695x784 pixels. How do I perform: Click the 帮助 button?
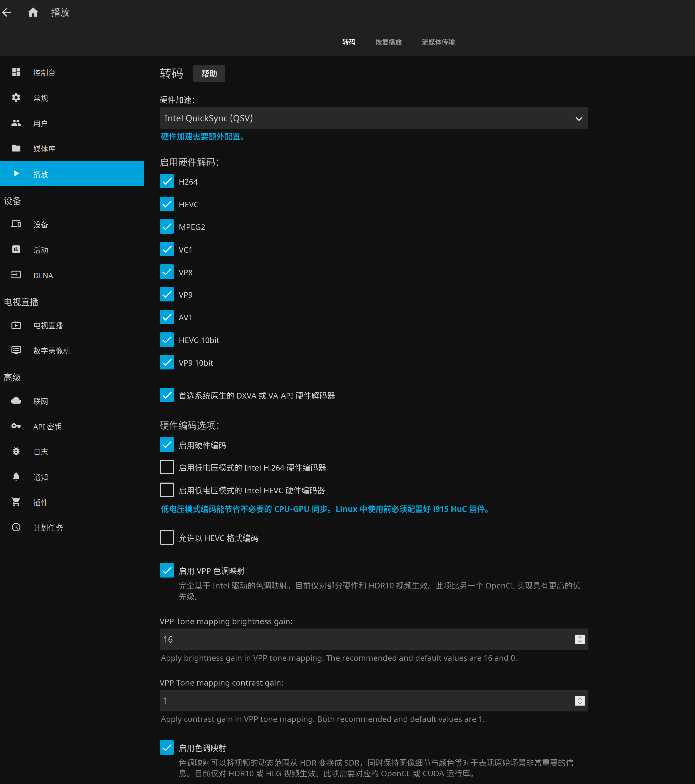[209, 74]
